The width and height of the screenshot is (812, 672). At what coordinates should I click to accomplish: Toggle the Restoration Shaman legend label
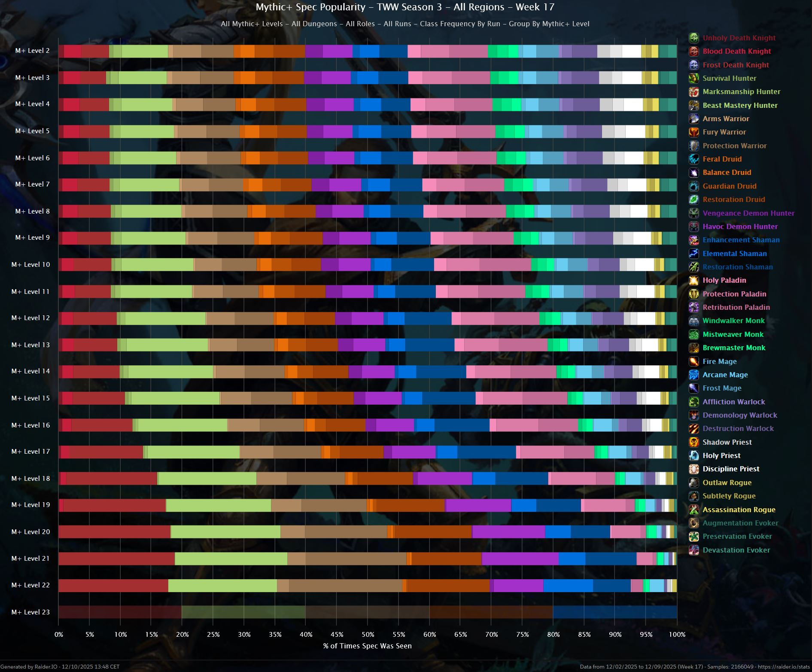737,267
